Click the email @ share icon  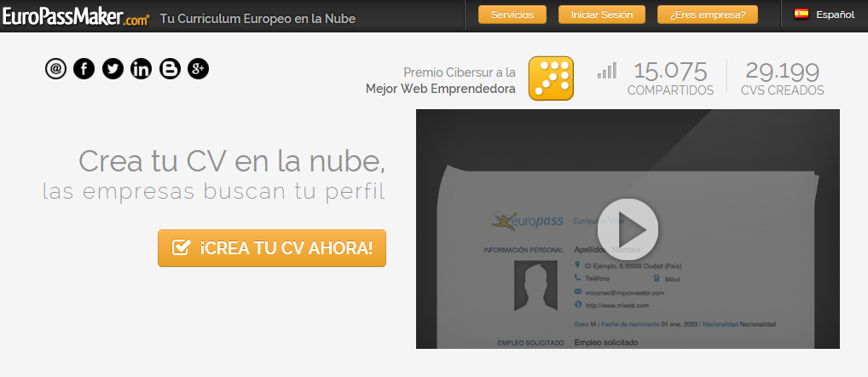tap(56, 68)
